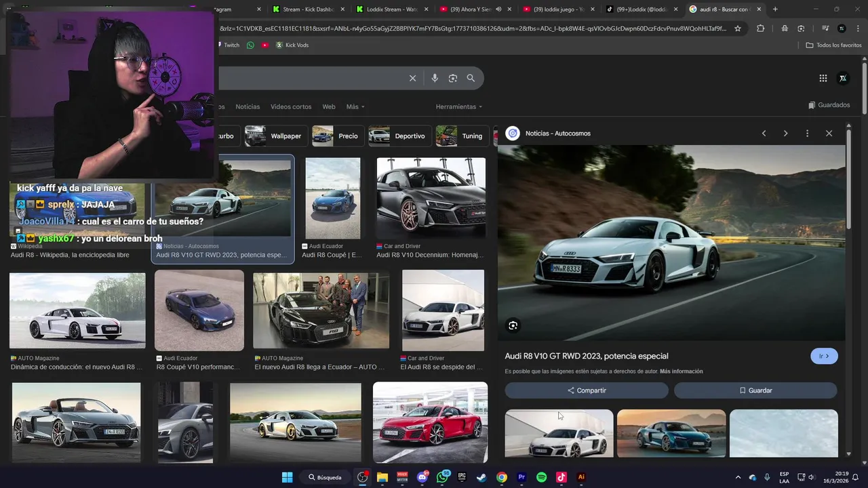Image resolution: width=868 pixels, height=488 pixels.
Task: Open the Chrome extensions puzzle icon
Action: point(760,28)
